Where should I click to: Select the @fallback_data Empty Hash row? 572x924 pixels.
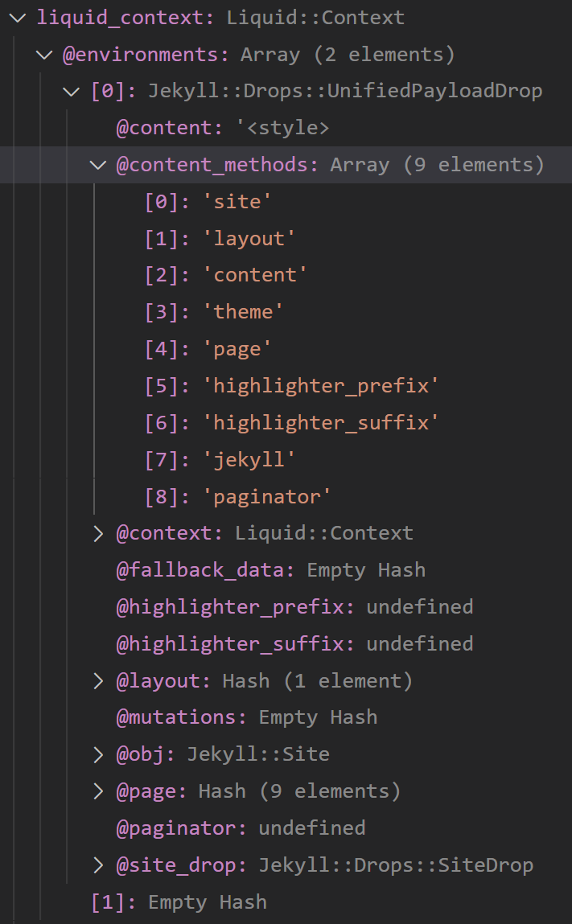(270, 570)
